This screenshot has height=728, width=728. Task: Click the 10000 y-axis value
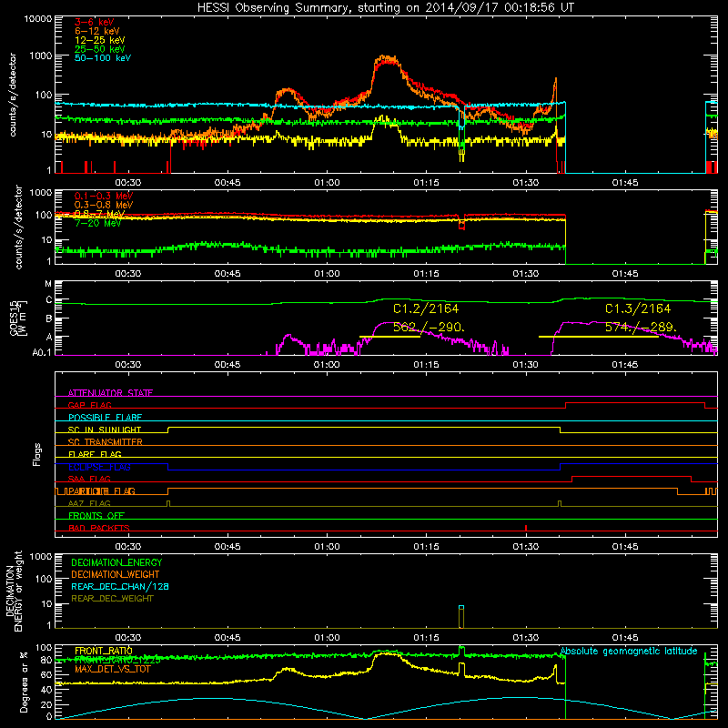pos(38,19)
